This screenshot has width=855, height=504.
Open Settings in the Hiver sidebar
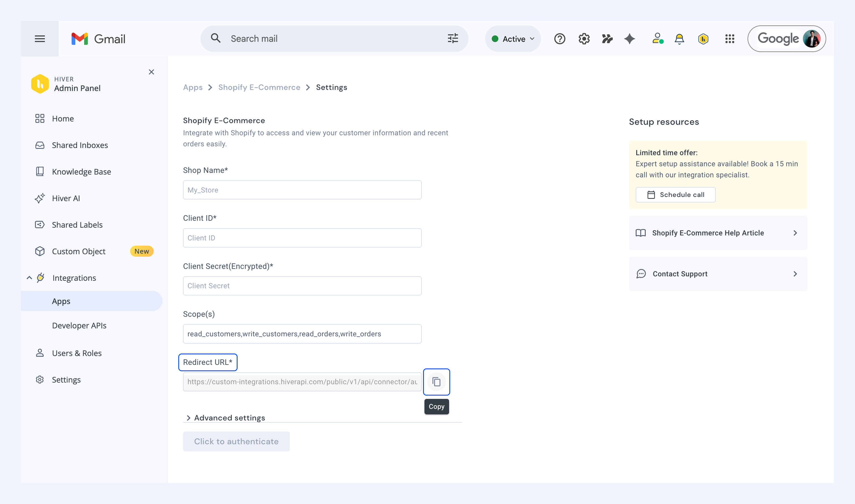[x=66, y=379]
